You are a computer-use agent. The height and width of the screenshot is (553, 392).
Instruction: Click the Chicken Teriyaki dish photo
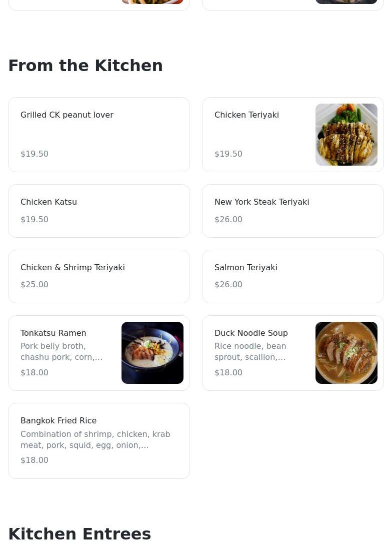346,134
